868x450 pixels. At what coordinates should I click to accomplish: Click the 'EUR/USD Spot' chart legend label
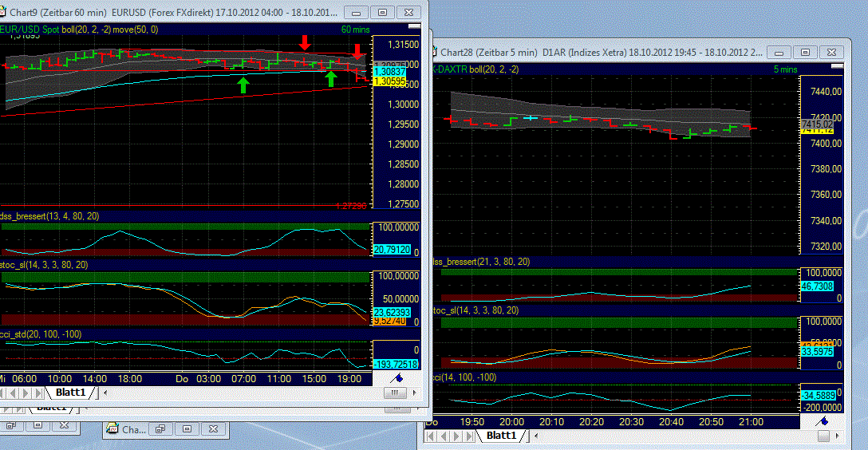click(x=30, y=30)
